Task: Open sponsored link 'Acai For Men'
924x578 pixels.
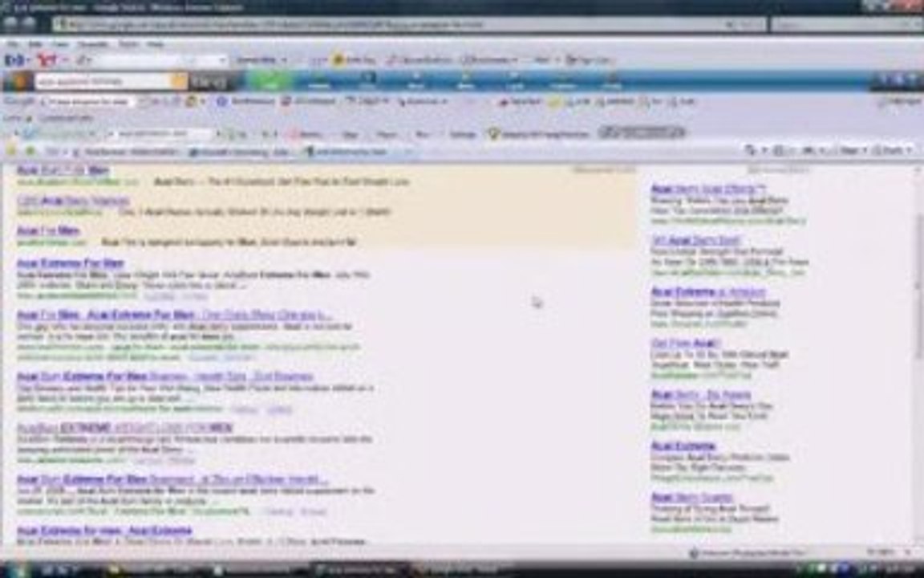Action: click(48, 230)
